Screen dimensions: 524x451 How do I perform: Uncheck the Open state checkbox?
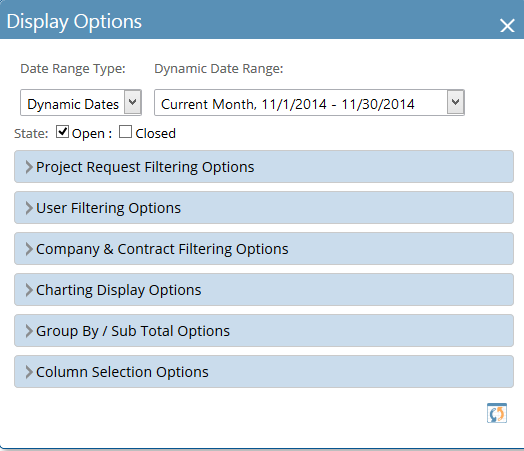click(62, 132)
